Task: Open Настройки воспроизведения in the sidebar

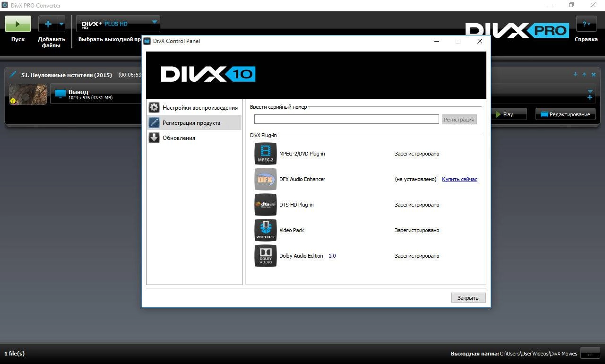Action: [x=194, y=107]
